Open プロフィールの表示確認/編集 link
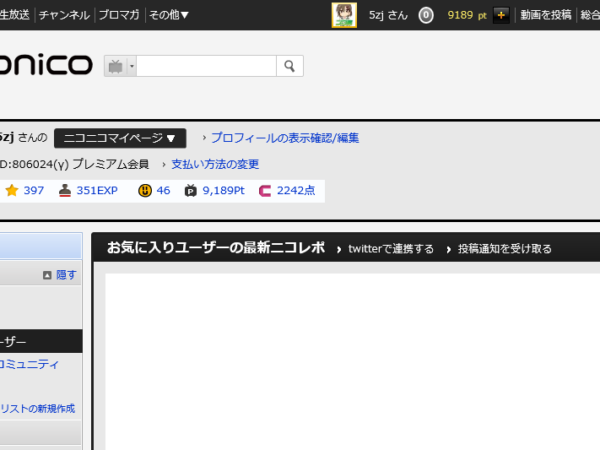600x450 pixels. (x=285, y=138)
